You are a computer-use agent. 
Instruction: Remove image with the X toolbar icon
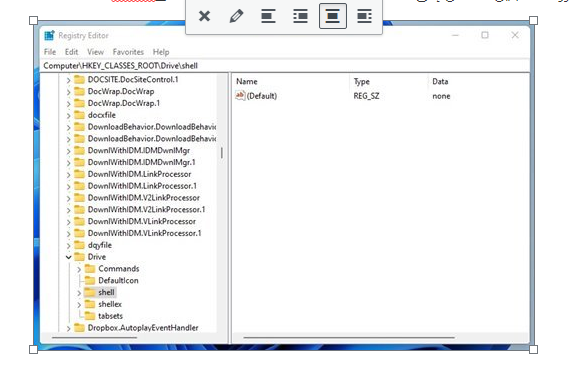pyautogui.click(x=204, y=16)
